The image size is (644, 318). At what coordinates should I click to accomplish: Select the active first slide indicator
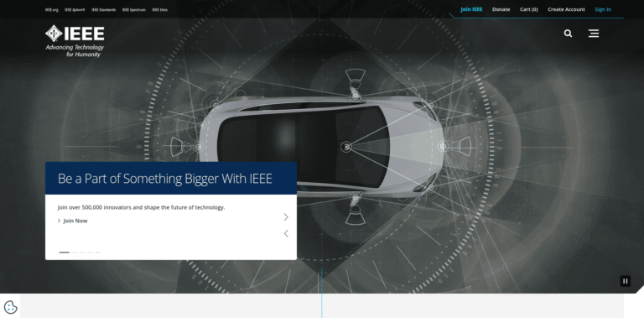pyautogui.click(x=65, y=253)
